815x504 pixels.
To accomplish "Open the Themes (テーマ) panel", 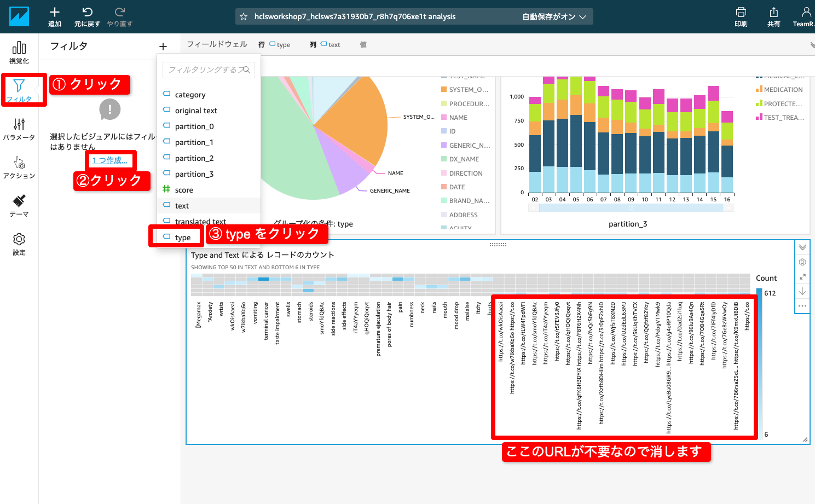I will point(19,206).
